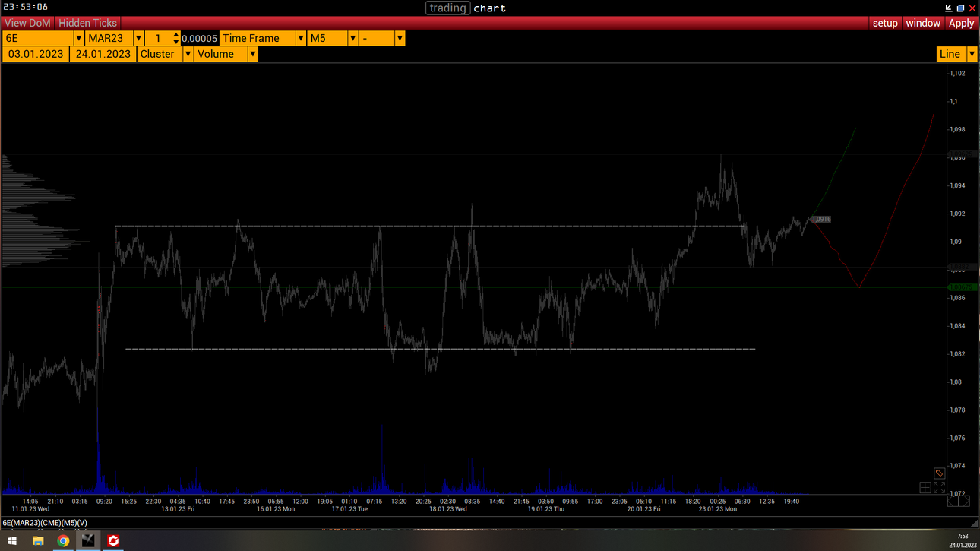Expand the dash option dropdown
The height and width of the screenshot is (551, 980).
click(x=400, y=38)
